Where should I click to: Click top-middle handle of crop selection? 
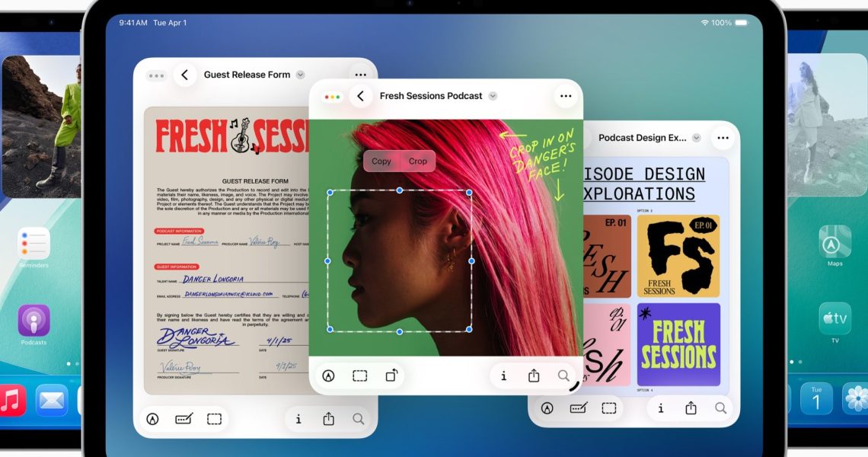400,190
